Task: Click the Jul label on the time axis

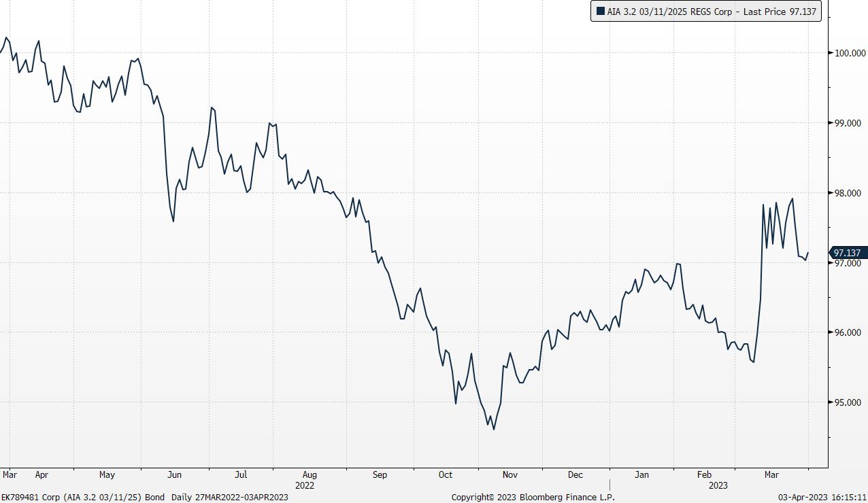Action: pyautogui.click(x=241, y=475)
